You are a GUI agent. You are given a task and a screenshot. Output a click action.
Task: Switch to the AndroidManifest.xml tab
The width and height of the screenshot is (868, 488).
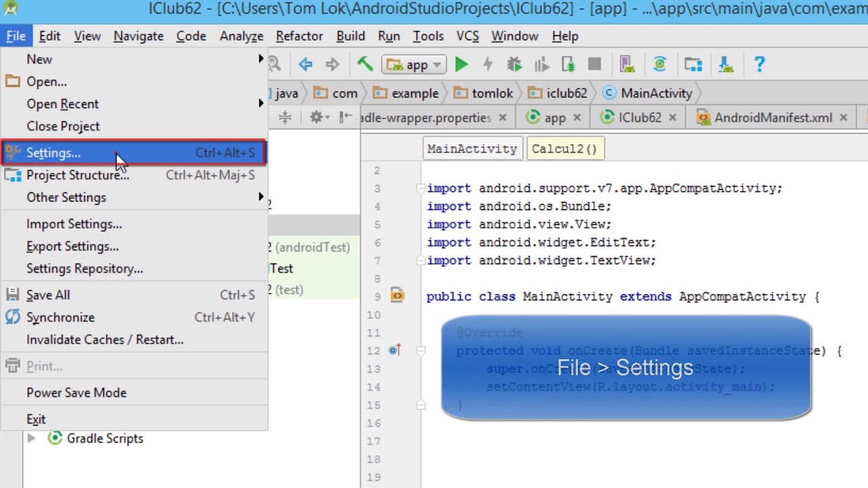coord(772,117)
